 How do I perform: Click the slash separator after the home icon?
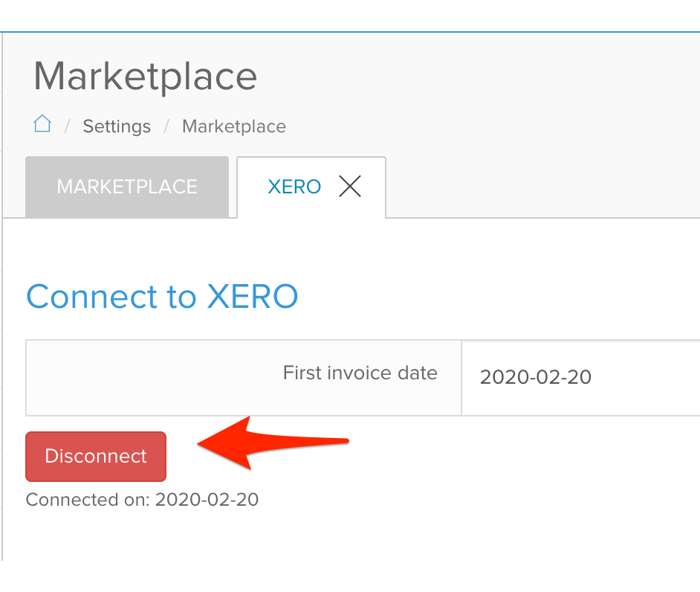pyautogui.click(x=68, y=126)
